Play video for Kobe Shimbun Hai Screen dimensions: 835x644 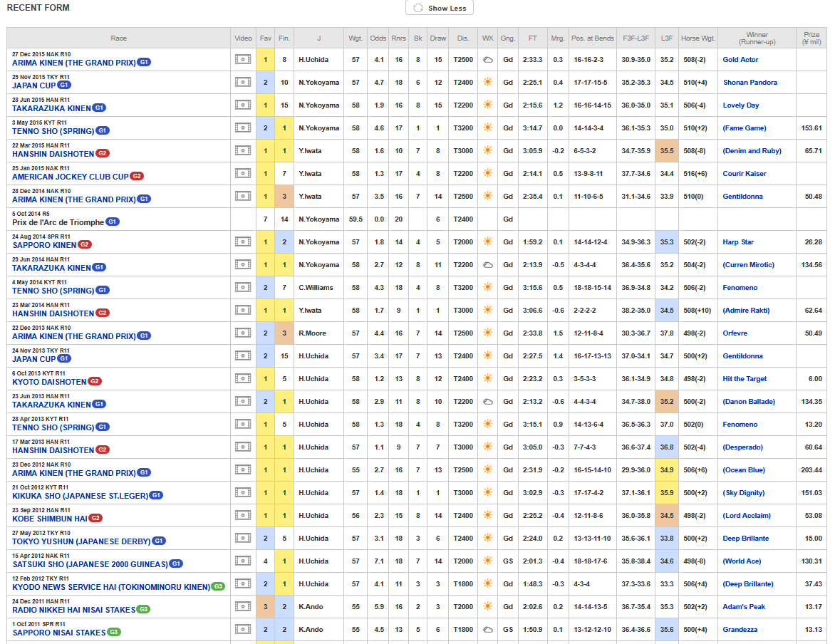(243, 515)
